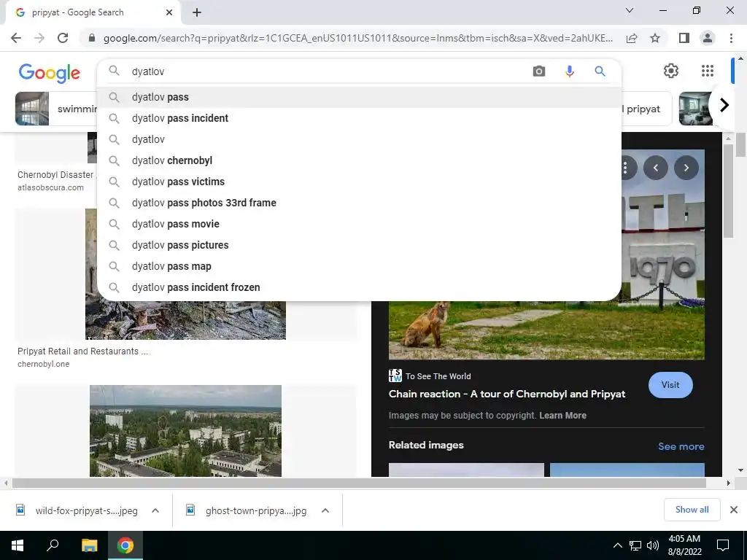Screen dimensions: 747x560
Task: Select suggestion 'dyatlov pass victims'
Action: [359, 182]
